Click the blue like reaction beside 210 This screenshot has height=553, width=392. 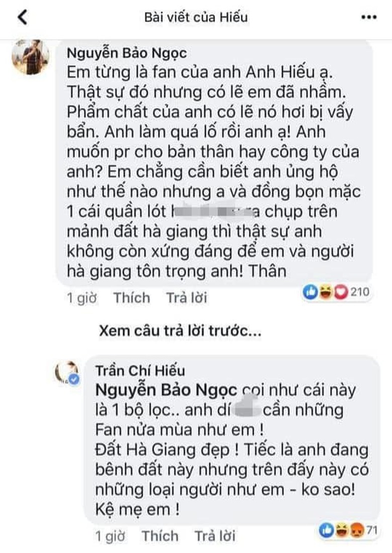[310, 293]
